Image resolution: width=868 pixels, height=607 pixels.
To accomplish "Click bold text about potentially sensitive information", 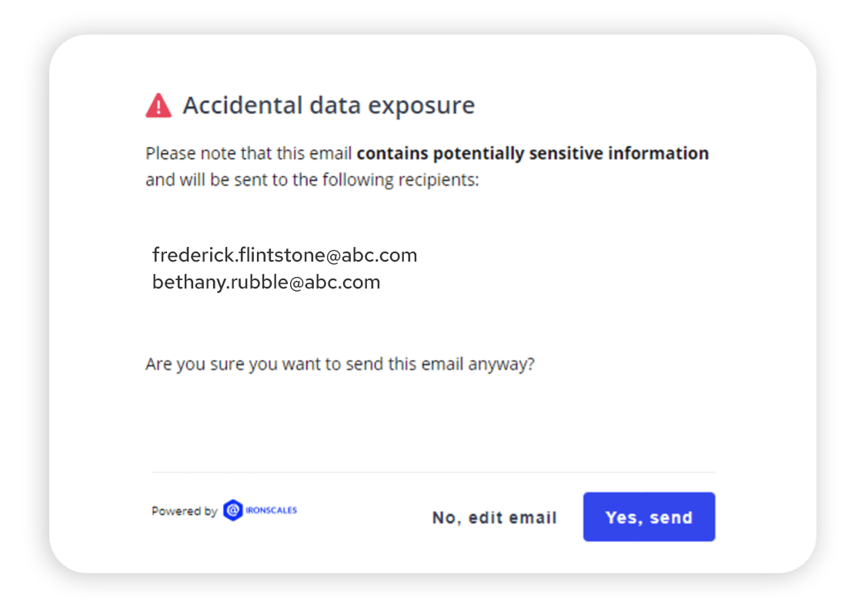I will [x=532, y=153].
